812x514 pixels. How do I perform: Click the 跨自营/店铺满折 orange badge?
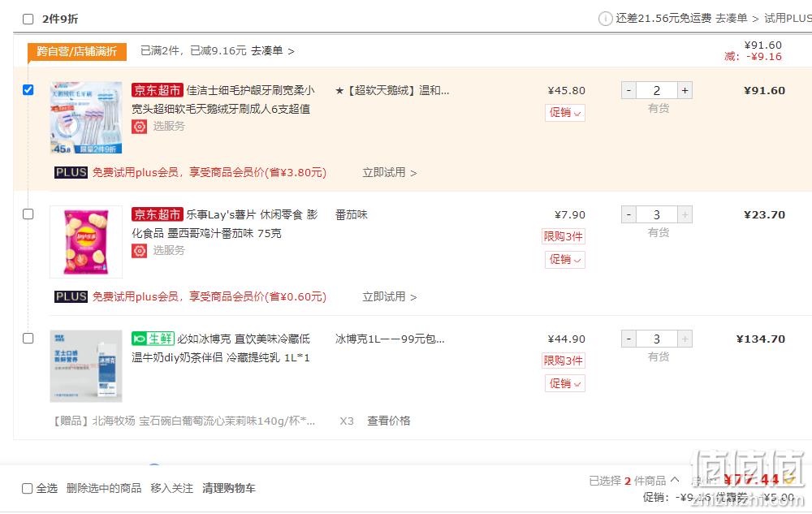pyautogui.click(x=77, y=52)
